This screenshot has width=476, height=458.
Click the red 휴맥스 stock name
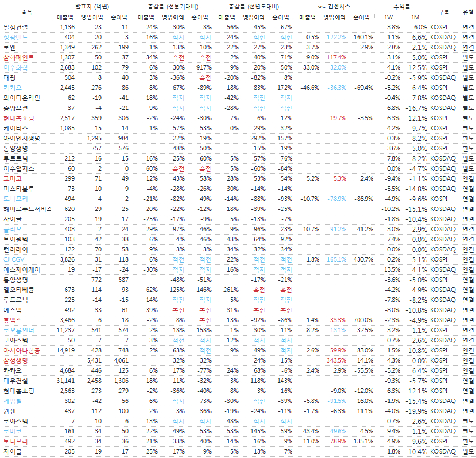click(x=13, y=320)
